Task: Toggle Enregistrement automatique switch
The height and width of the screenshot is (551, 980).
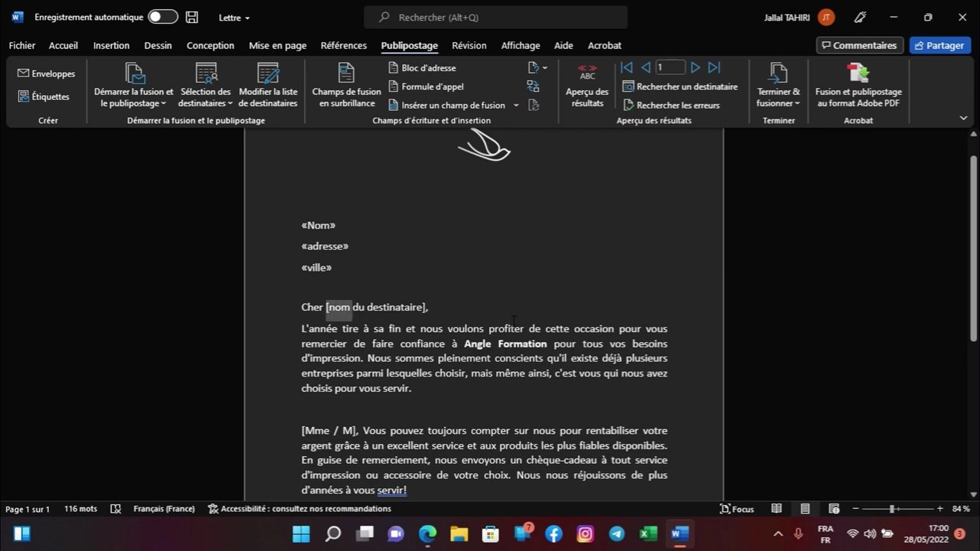Action: [x=162, y=17]
